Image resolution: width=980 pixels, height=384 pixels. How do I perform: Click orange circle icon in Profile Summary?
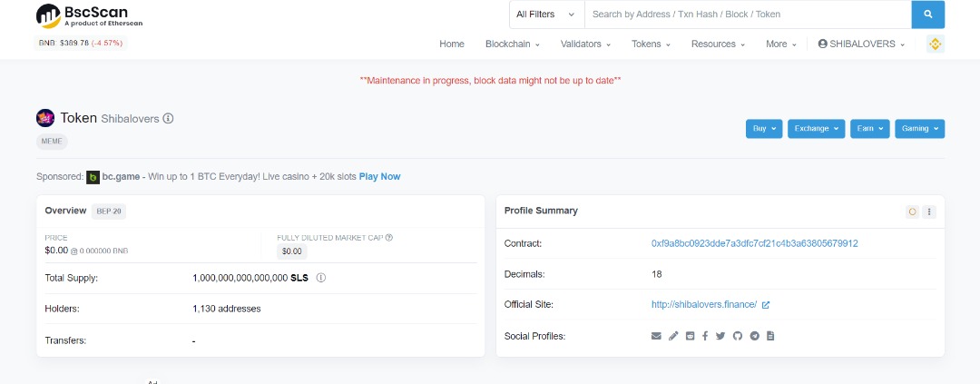tap(913, 212)
